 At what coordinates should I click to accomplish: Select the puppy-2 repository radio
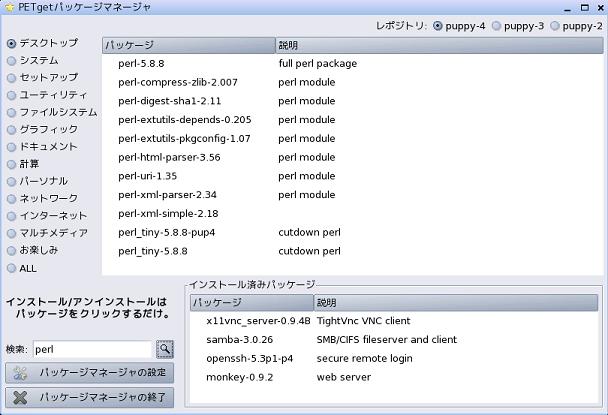point(576,26)
